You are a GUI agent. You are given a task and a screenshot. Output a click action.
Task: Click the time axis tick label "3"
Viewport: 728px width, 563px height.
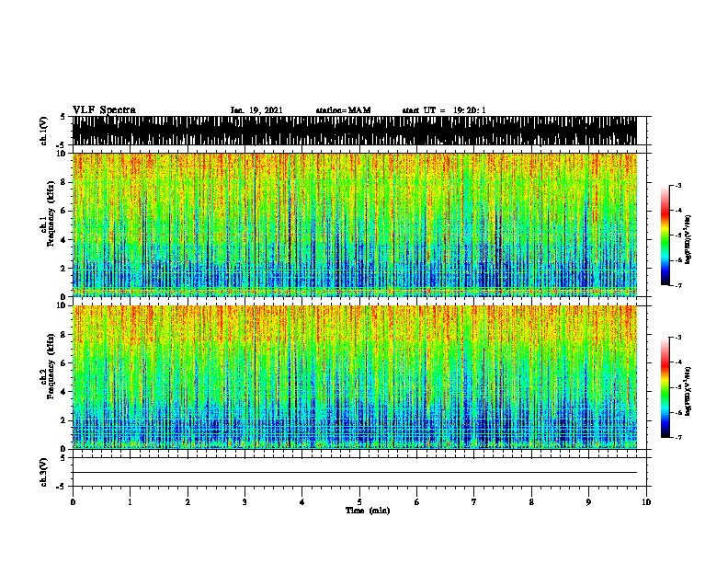245,502
